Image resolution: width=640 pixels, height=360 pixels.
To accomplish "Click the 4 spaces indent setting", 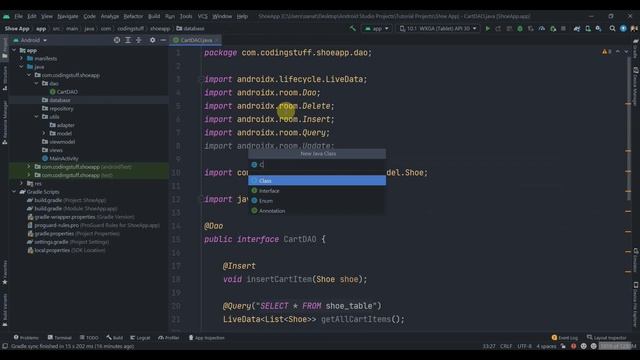I will coord(546,346).
